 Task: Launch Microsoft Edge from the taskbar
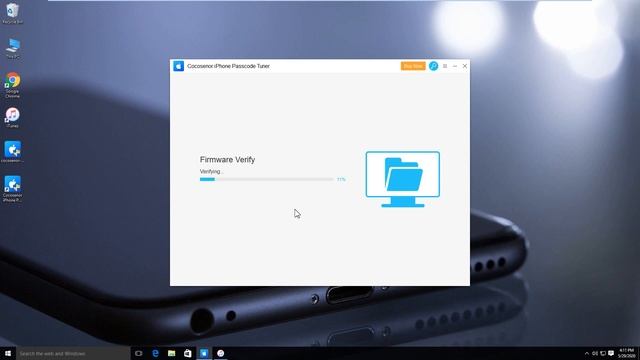point(155,353)
